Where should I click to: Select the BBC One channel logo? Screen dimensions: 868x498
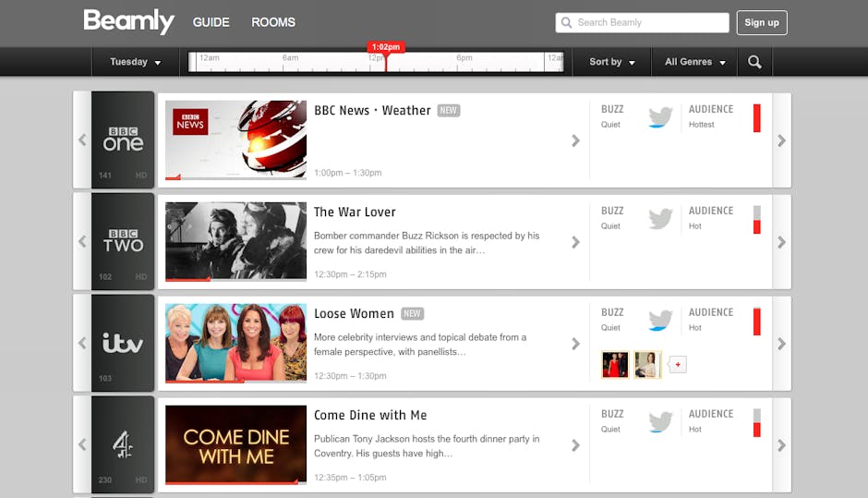click(x=123, y=139)
